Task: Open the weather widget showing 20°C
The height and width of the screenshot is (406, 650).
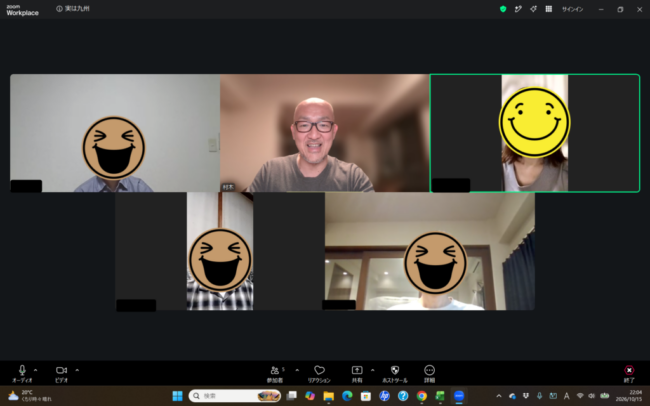Action: click(x=30, y=396)
